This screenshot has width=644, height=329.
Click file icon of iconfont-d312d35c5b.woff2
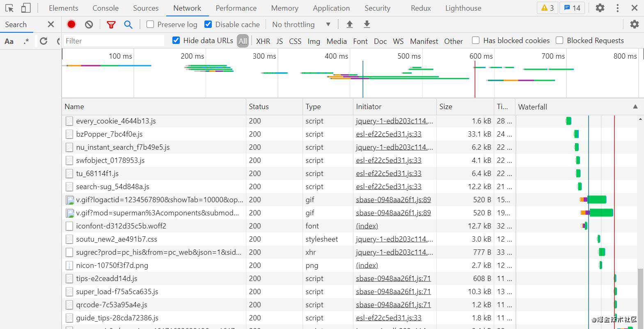click(x=69, y=226)
